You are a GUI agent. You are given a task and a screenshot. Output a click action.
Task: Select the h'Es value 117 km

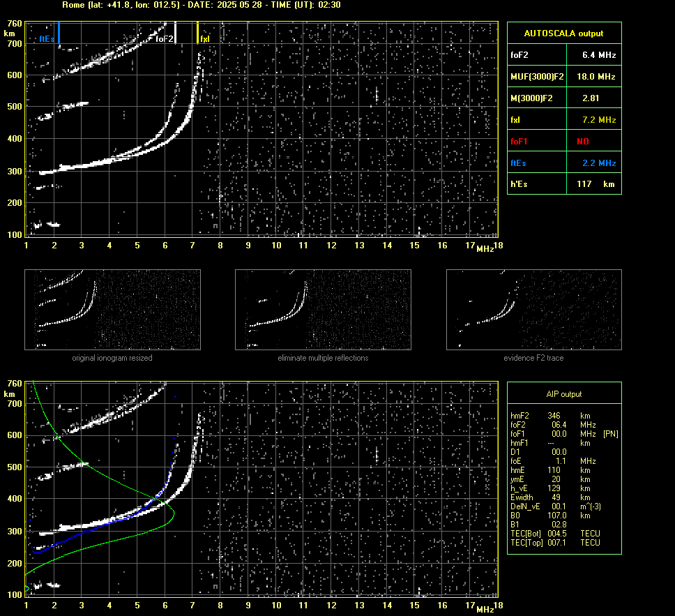pyautogui.click(x=596, y=184)
